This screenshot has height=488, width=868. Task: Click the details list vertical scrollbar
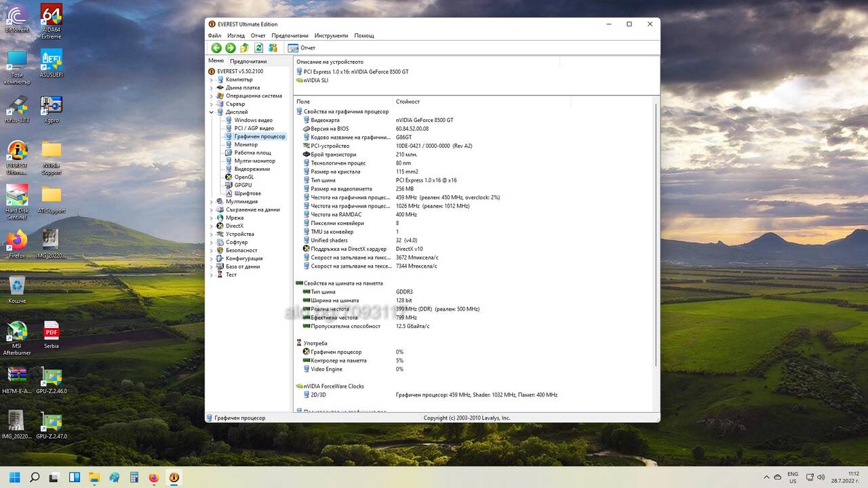(x=655, y=234)
